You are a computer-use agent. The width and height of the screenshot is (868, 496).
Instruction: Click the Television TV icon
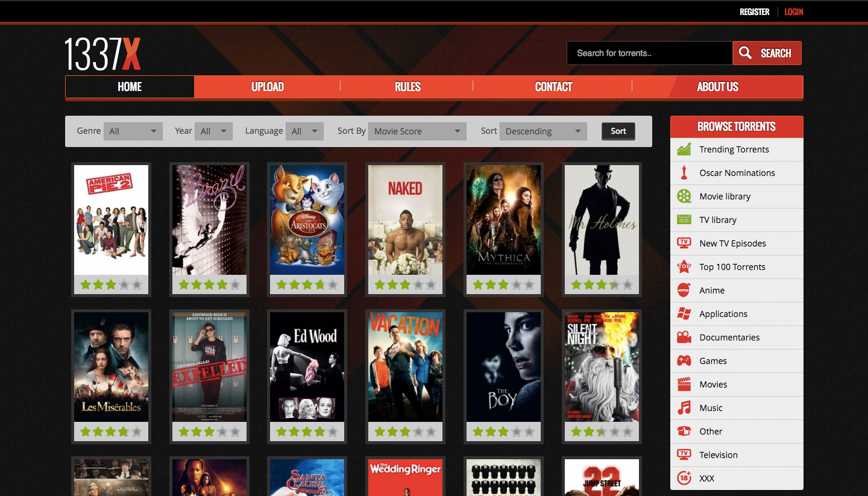(x=684, y=455)
